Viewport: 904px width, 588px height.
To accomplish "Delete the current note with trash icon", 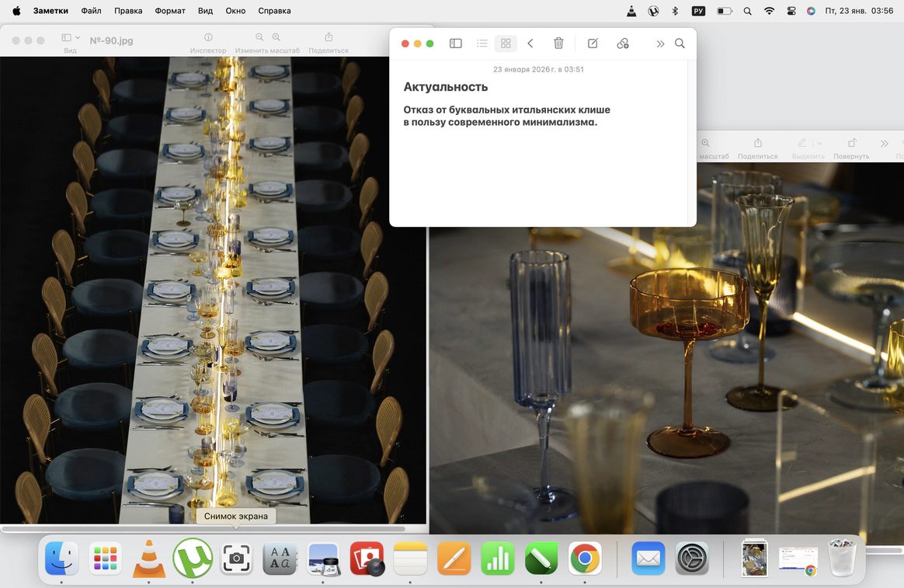I will 558,43.
